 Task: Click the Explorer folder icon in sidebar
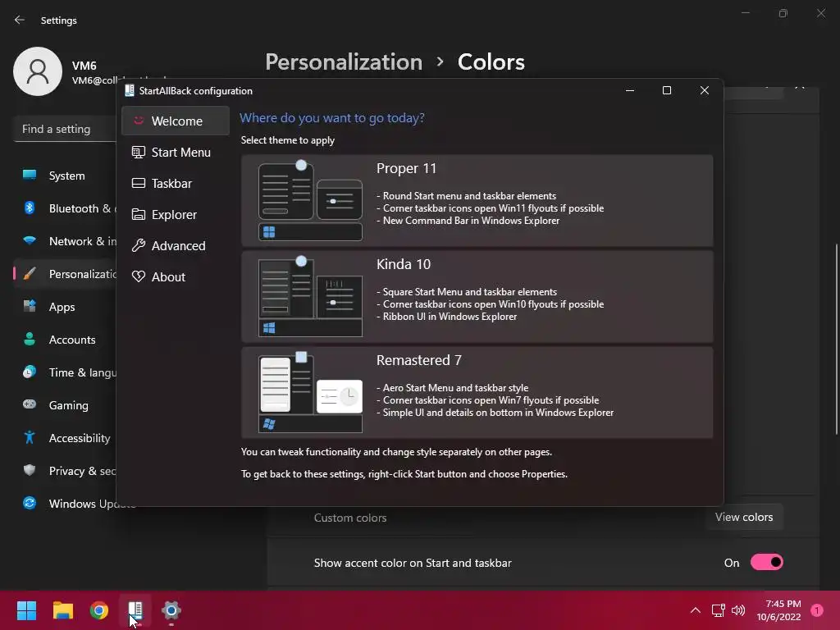click(x=138, y=214)
